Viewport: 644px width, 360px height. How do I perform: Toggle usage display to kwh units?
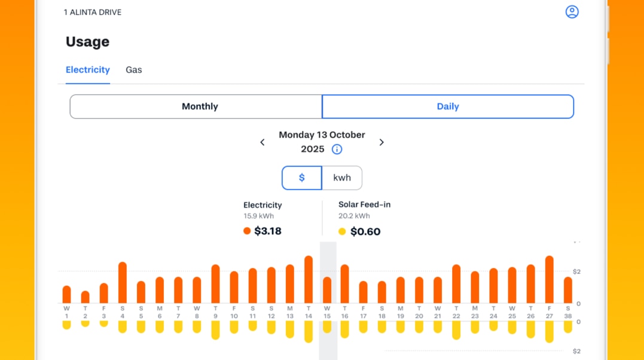[341, 178]
